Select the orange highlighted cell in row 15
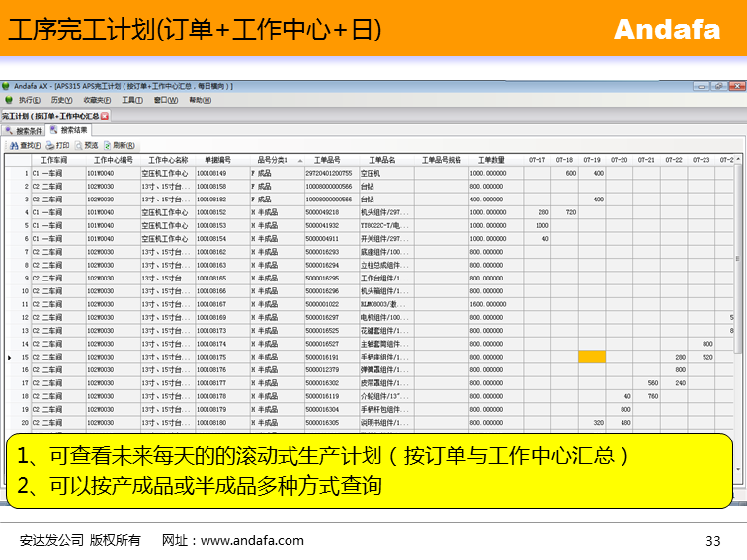Image resolution: width=747 pixels, height=560 pixels. (591, 357)
